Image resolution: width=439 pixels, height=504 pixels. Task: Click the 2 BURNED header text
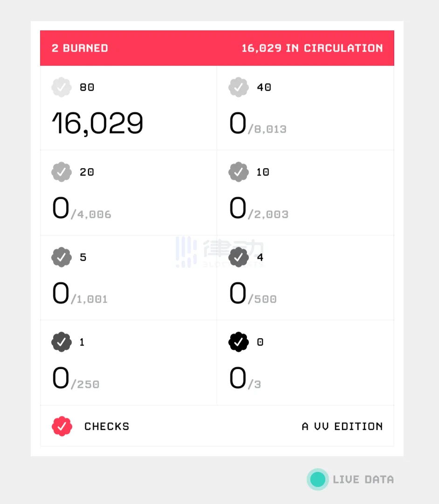click(x=80, y=48)
